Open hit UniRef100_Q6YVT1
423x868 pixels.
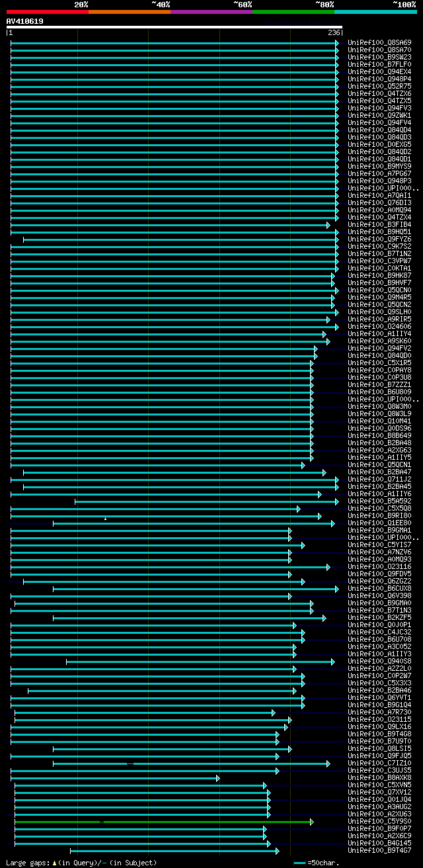(x=379, y=697)
